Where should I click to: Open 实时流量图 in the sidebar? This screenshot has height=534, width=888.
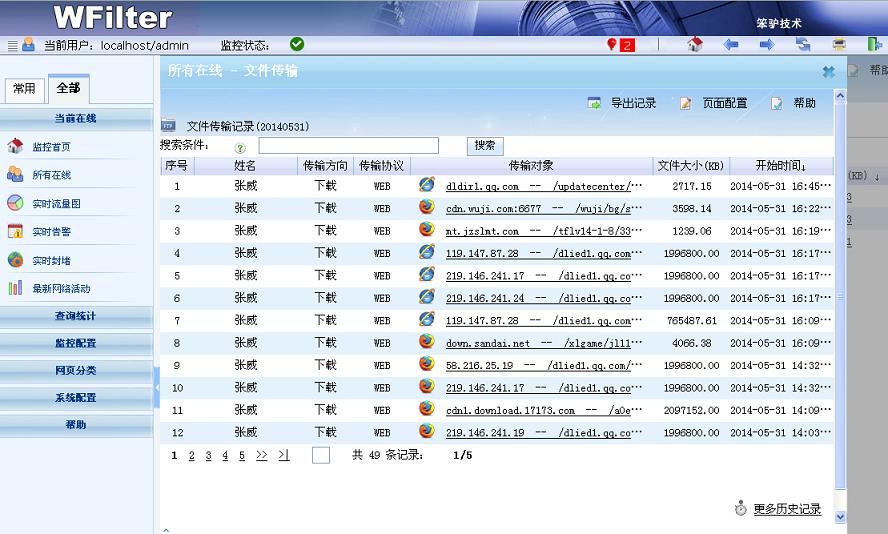click(x=56, y=204)
